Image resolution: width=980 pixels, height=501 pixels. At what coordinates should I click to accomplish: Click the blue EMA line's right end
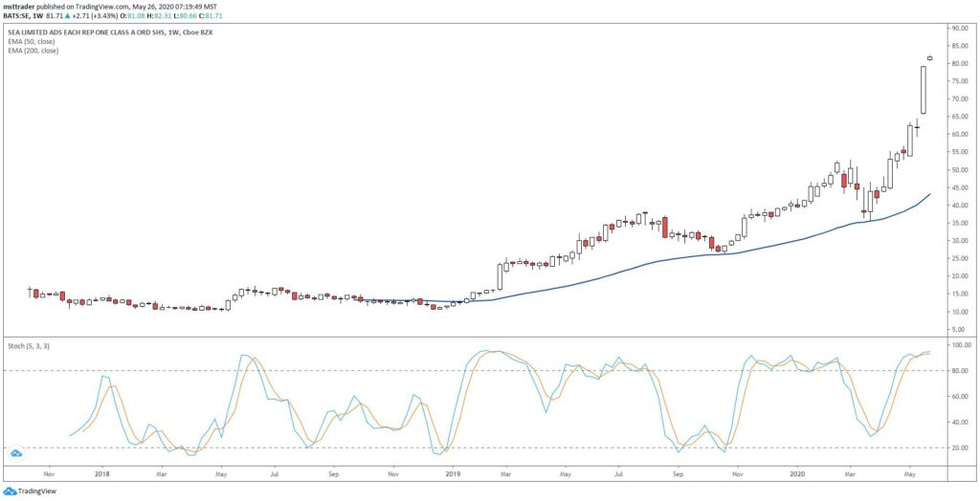pos(930,194)
